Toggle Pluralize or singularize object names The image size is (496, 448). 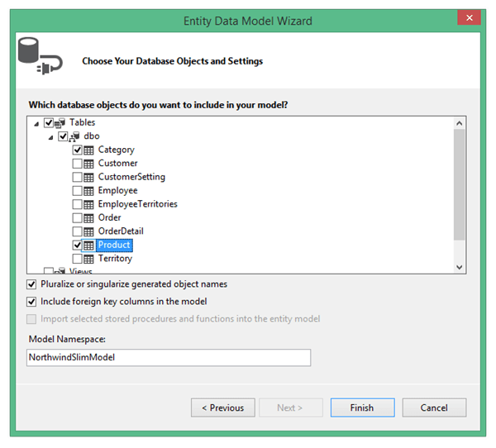[33, 284]
